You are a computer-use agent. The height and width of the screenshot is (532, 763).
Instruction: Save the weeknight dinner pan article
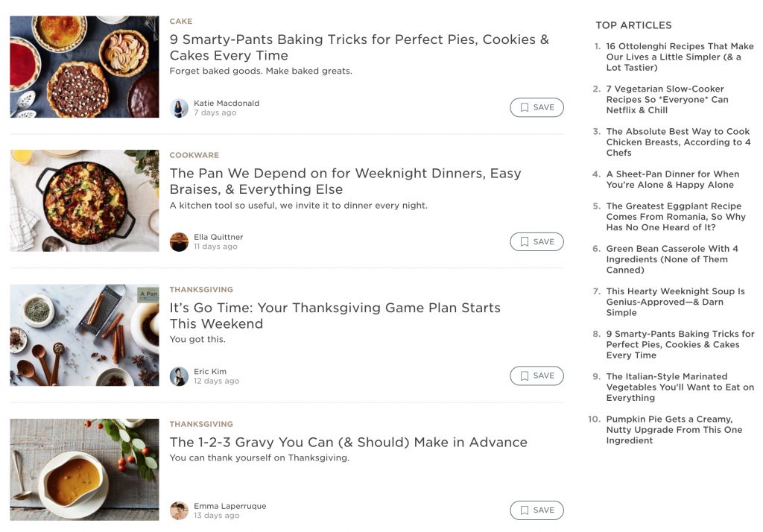[536, 242]
